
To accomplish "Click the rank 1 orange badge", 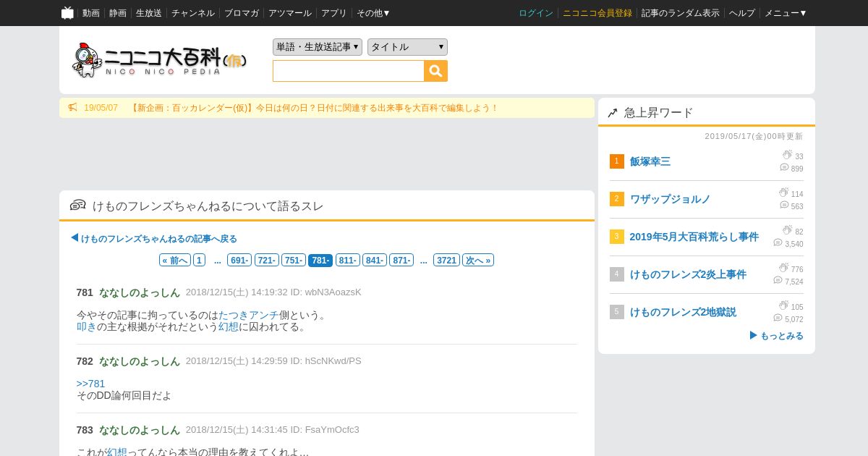I will 616,161.
